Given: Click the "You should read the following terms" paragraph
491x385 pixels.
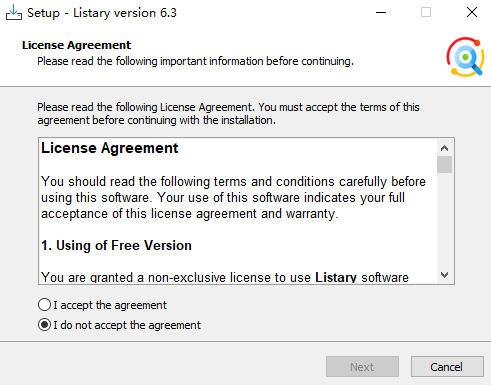Looking at the screenshot, I should click(233, 197).
